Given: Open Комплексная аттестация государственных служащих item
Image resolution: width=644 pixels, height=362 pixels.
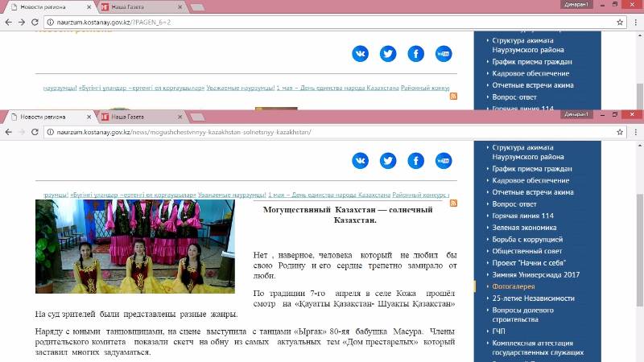Looking at the screenshot, I should 538,348.
